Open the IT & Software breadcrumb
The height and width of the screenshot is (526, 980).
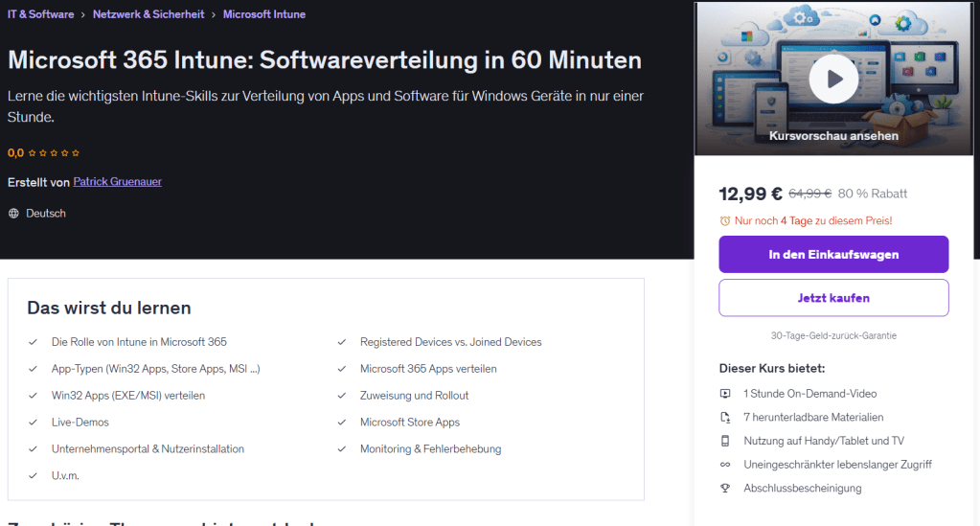click(40, 14)
